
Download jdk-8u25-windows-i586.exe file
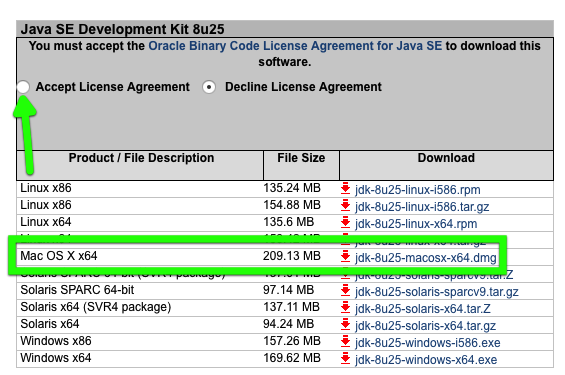tap(427, 343)
